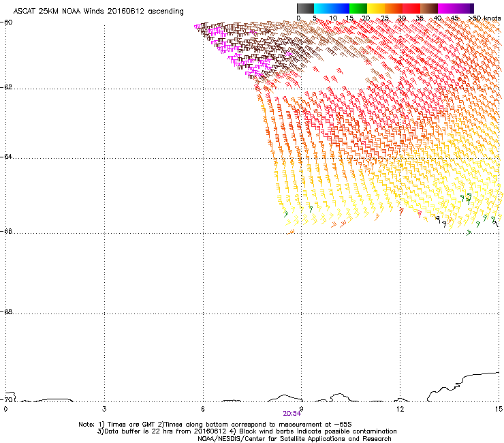Click the yellow 20-25 knots legend color
This screenshot has height=443, width=504.
click(376, 8)
